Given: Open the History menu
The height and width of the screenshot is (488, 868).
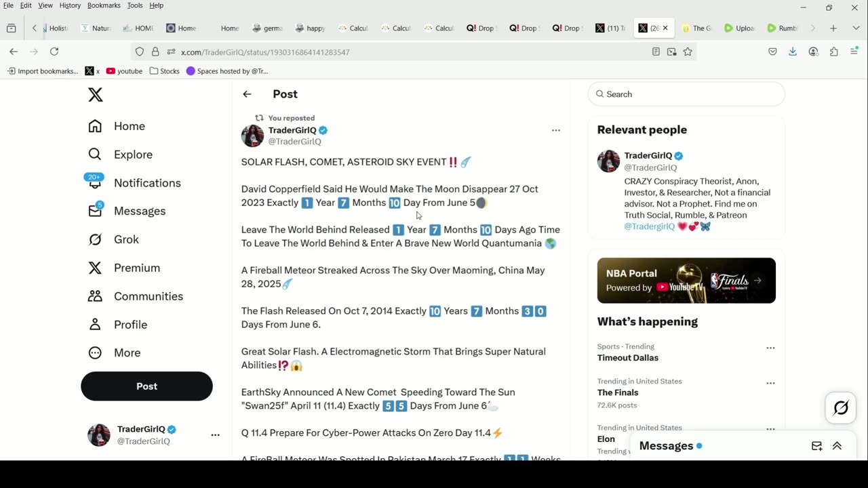Looking at the screenshot, I should (70, 5).
